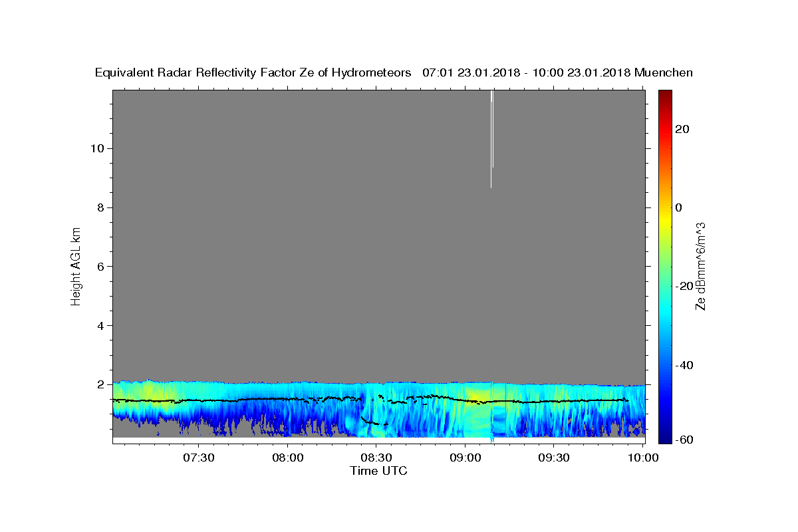The height and width of the screenshot is (532, 798).
Task: Click the height tick label '2'
Action: tap(100, 384)
